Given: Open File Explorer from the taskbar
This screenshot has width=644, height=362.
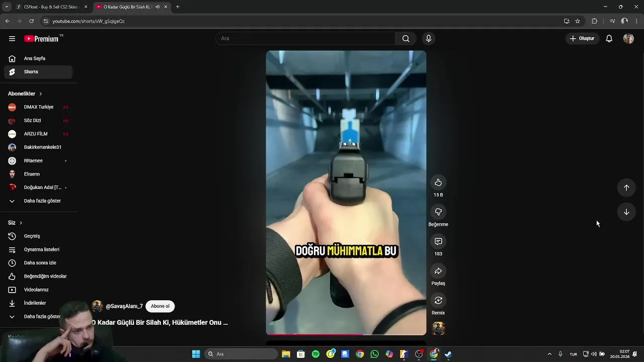Looking at the screenshot, I should point(286,354).
